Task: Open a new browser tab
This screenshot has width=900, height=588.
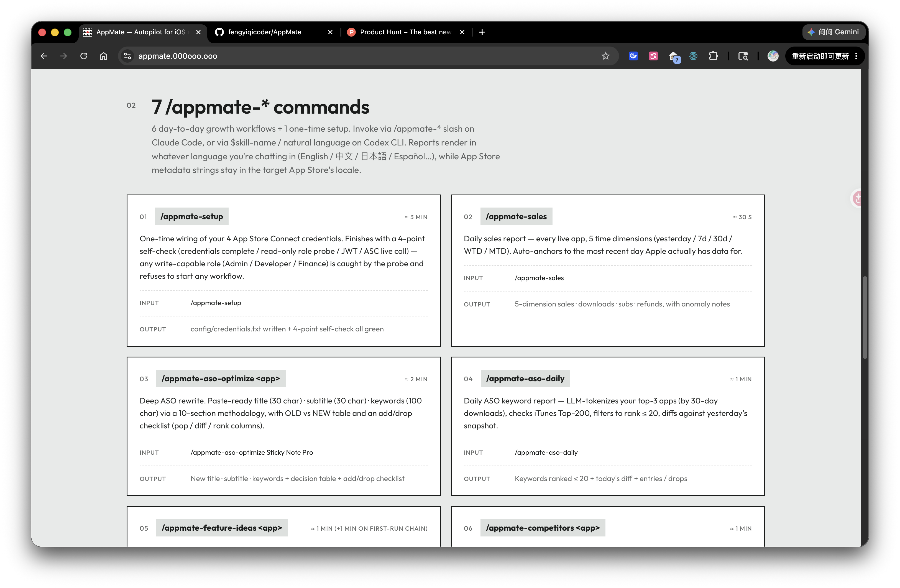Action: (482, 32)
